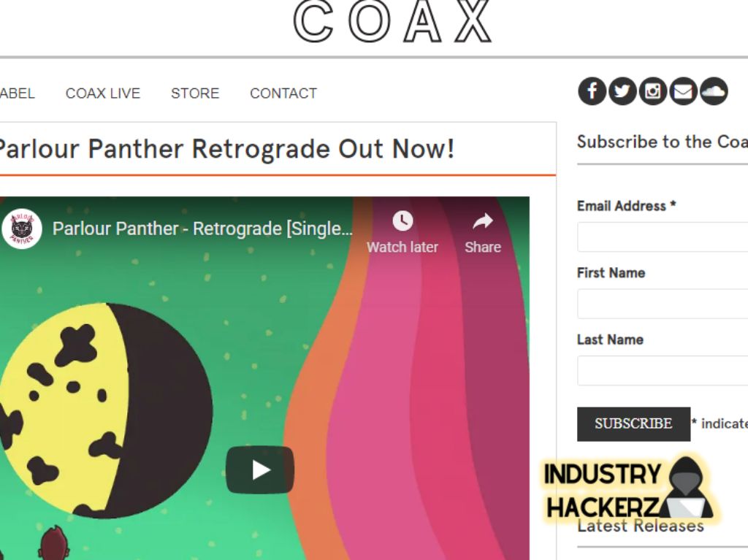
Task: Click the video title Parlour Panther - Retrograde
Action: click(202, 229)
